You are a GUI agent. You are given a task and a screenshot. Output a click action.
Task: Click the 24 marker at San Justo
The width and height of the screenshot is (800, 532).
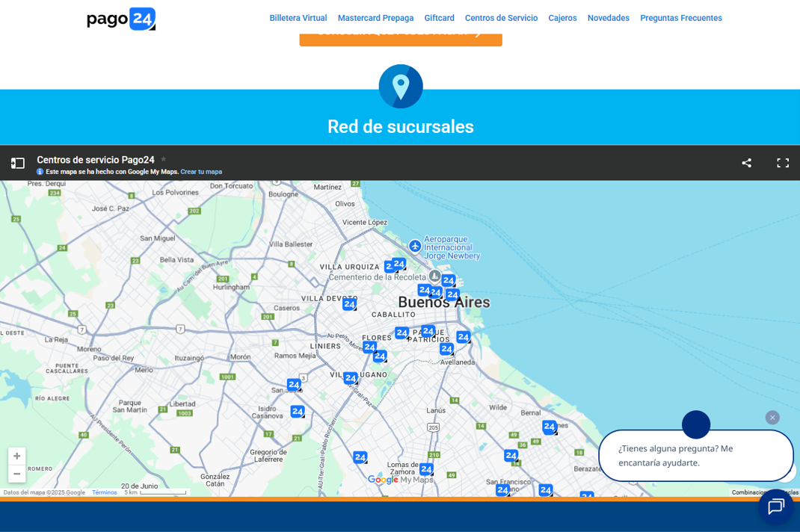pos(294,385)
